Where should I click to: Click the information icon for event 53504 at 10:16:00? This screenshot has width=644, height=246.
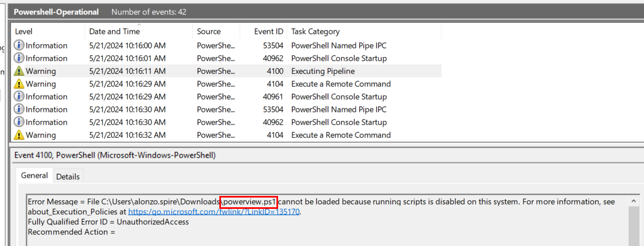click(x=19, y=46)
